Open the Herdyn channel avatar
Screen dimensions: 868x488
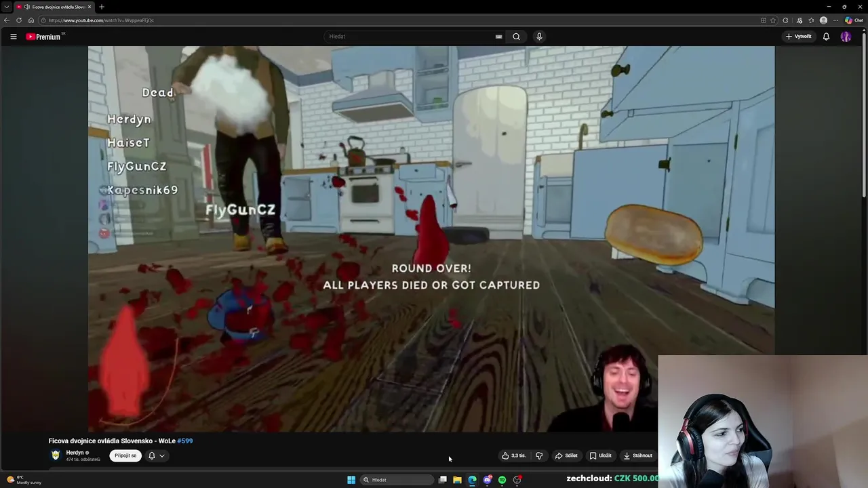56,455
